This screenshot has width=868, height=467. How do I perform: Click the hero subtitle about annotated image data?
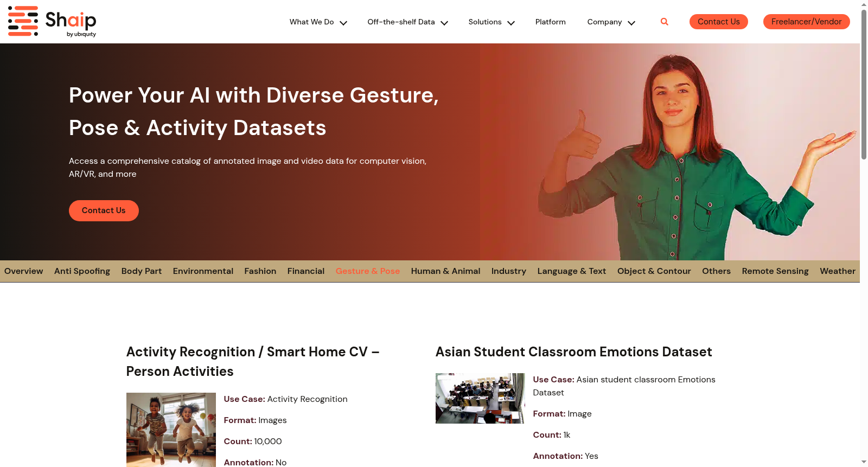coord(248,168)
